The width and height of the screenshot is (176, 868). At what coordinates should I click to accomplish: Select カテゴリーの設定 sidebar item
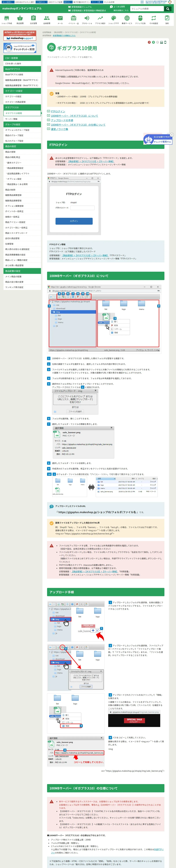pos(22,96)
